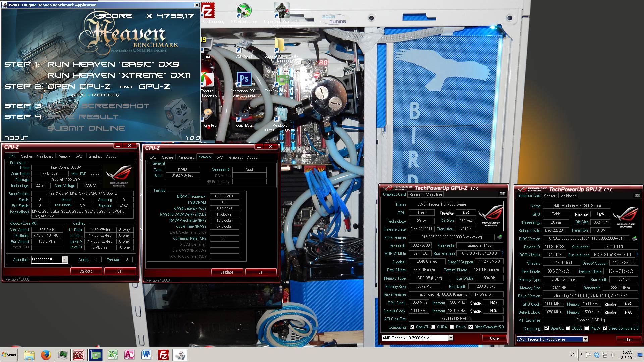Switch to GPU-Z graphics card taskbar button
This screenshot has width=644, height=362.
tap(96, 355)
